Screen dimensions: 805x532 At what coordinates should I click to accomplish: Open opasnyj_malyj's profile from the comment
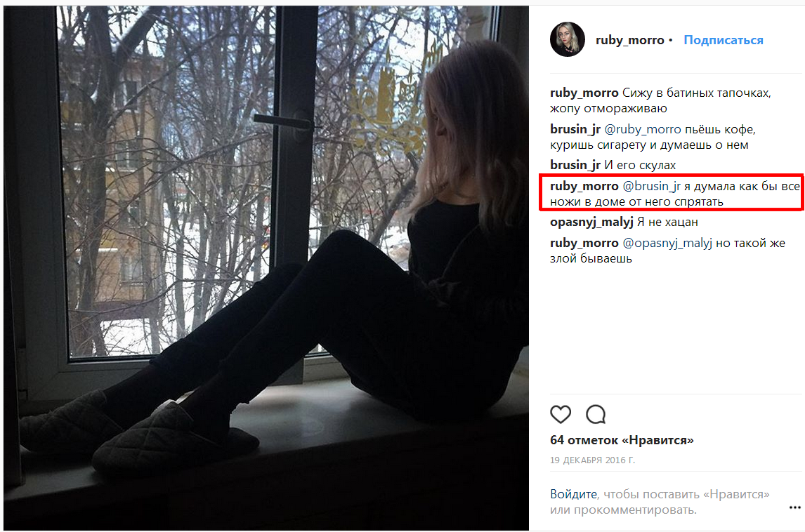(x=591, y=222)
